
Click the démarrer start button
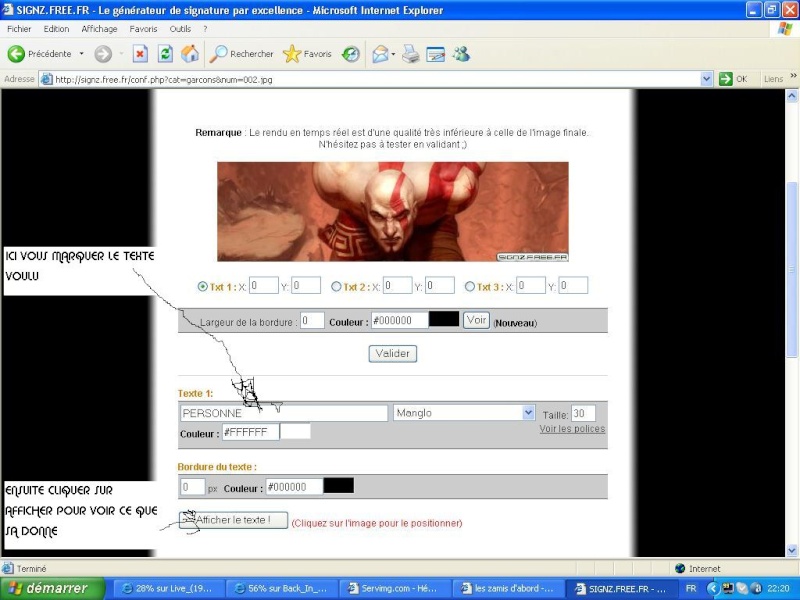[x=53, y=588]
